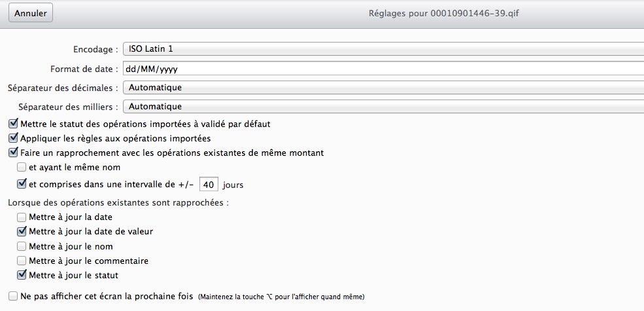Enable the 'et ayant le même nom' checkbox
644x311 pixels.
click(22, 168)
